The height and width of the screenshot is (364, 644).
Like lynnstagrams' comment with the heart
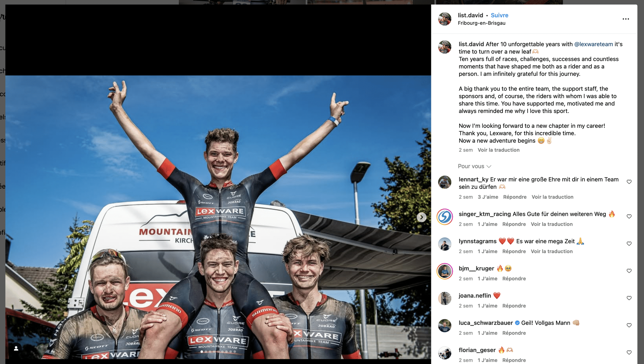tap(629, 244)
